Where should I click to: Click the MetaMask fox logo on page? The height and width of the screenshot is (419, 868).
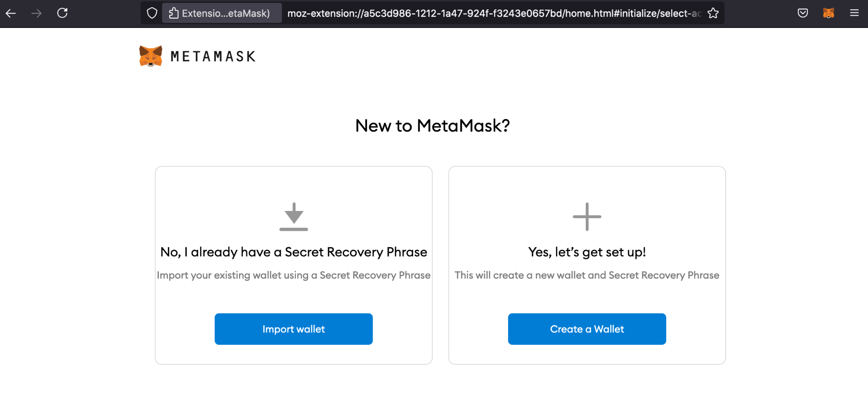tap(150, 56)
